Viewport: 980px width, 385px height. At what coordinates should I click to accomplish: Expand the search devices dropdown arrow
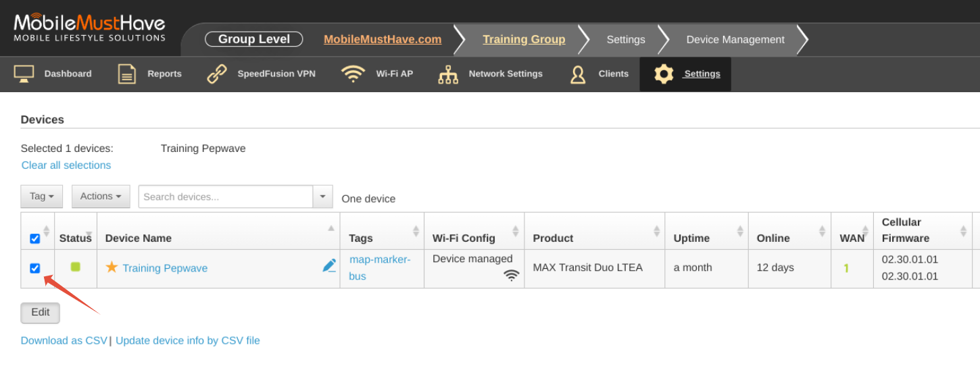point(322,197)
